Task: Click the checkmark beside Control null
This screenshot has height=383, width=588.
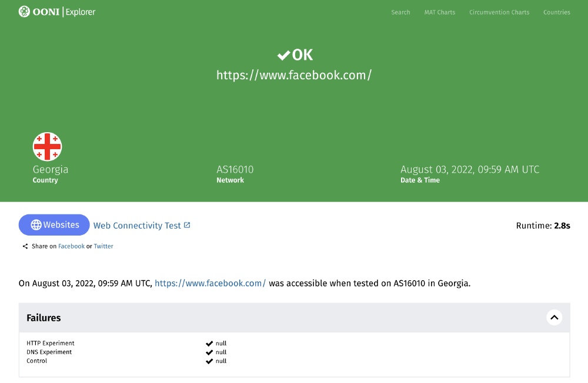Action: tap(209, 361)
